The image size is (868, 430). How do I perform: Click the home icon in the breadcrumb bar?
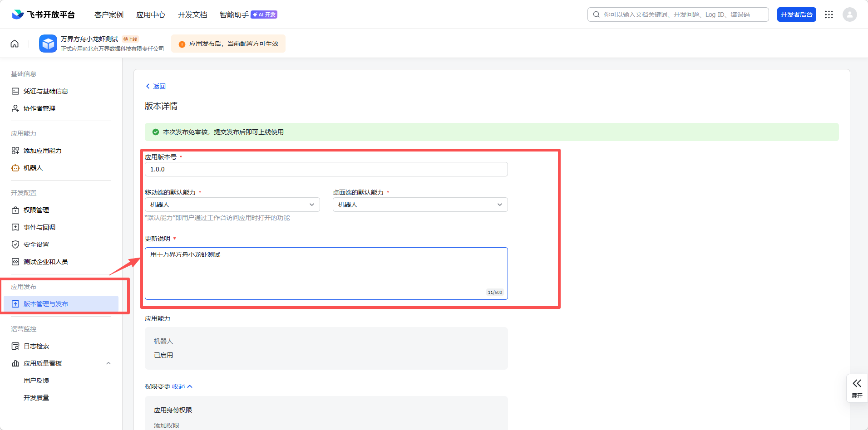15,44
